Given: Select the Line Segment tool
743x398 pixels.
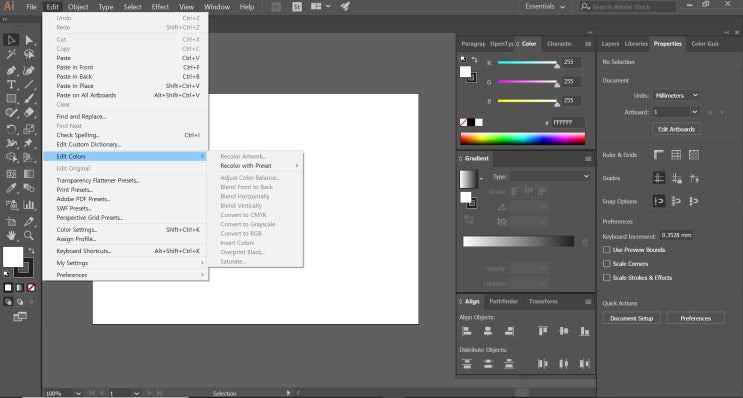Looking at the screenshot, I should 29,85.
